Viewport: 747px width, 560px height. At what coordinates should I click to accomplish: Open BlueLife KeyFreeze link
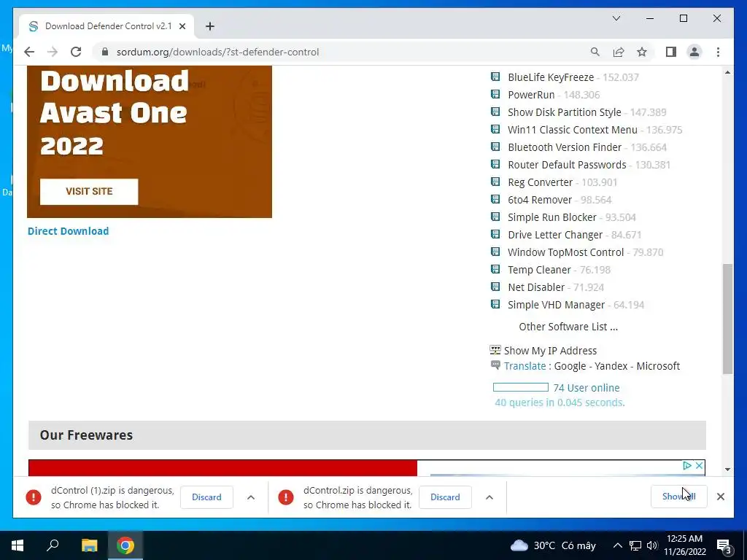pyautogui.click(x=551, y=77)
